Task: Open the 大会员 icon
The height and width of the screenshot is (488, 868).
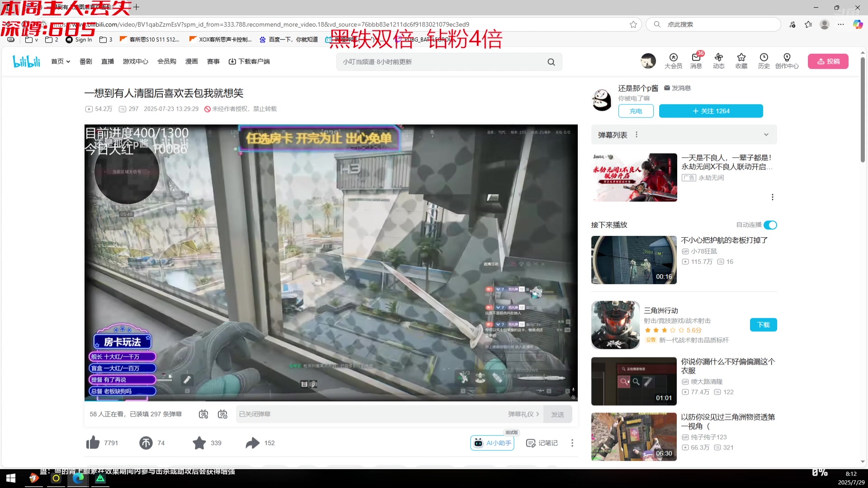Action: 673,61
